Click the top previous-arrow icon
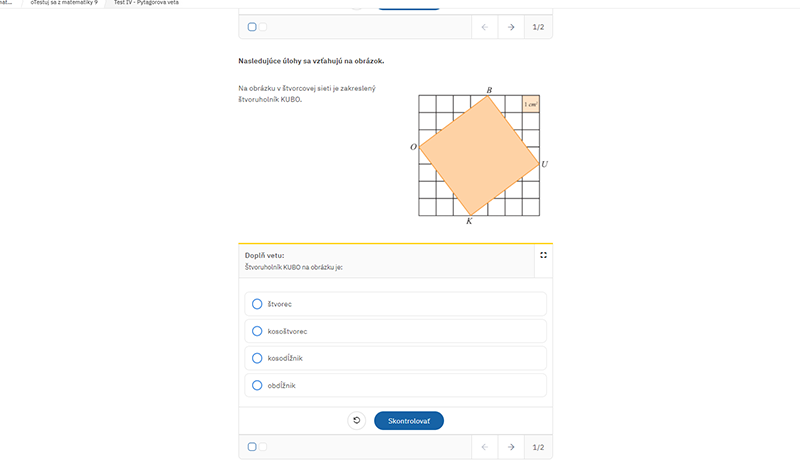The height and width of the screenshot is (465, 800). click(x=485, y=27)
